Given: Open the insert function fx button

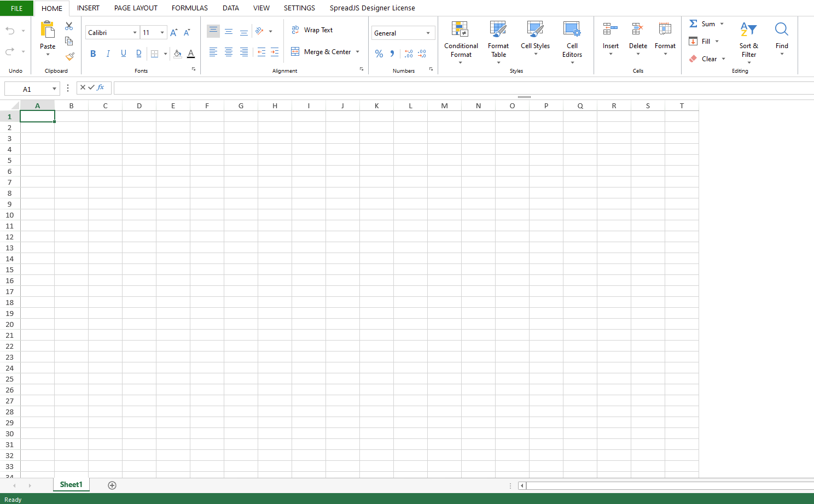Looking at the screenshot, I should (x=101, y=87).
